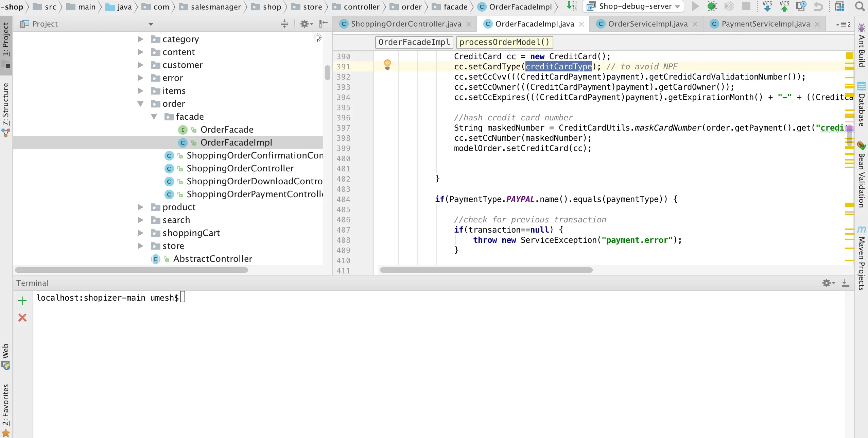This screenshot has width=868, height=438.
Task: Close terminal session red X
Action: (22, 318)
